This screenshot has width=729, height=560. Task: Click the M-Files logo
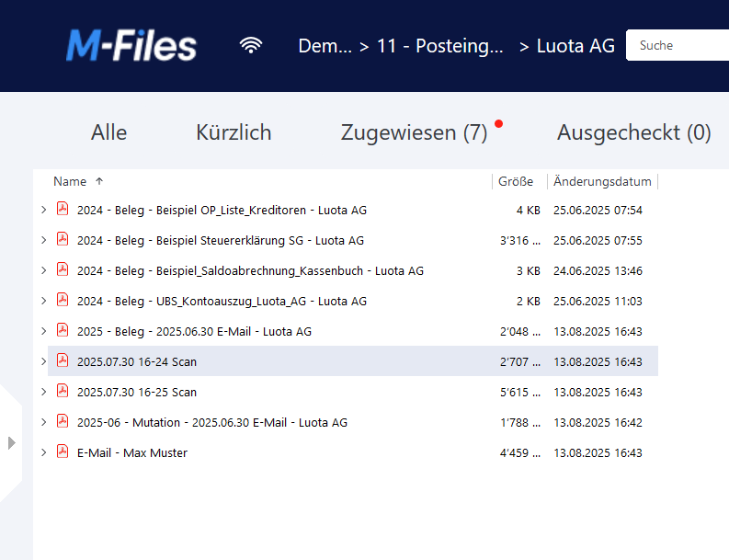[x=131, y=45]
